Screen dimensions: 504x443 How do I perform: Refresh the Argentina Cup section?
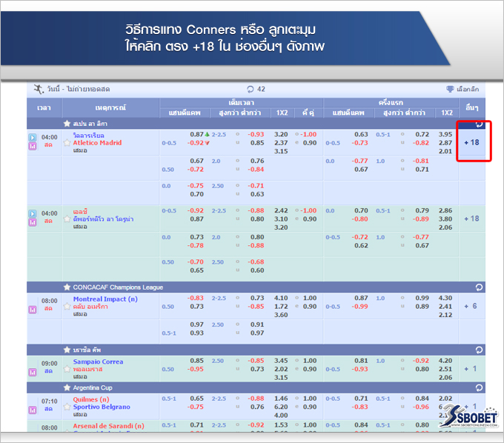click(x=479, y=387)
